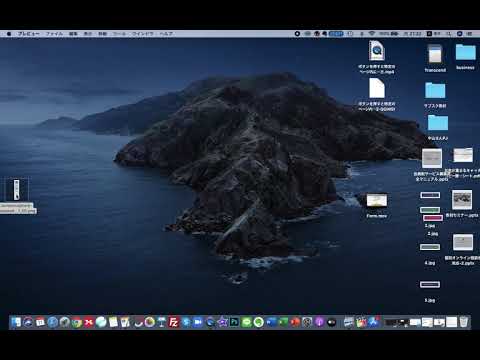The height and width of the screenshot is (360, 480).
Task: Open the ヘルプ menu
Action: tap(166, 34)
